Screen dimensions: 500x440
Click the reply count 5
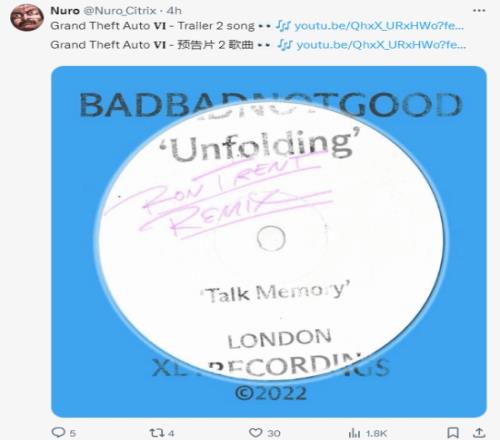pyautogui.click(x=73, y=433)
